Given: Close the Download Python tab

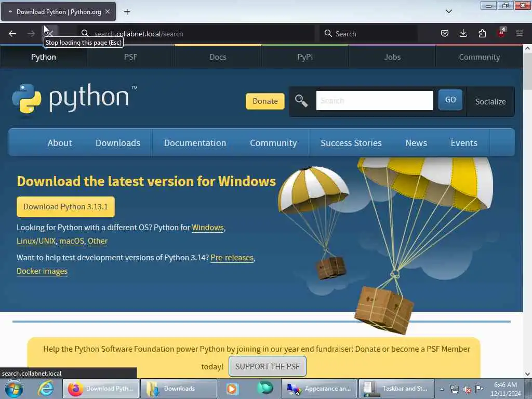Looking at the screenshot, I should coord(107,11).
